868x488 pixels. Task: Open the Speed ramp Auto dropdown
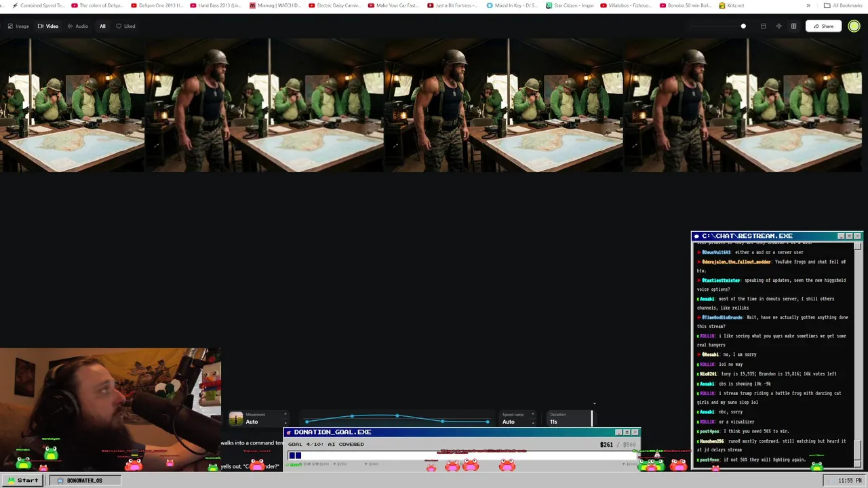click(x=518, y=418)
